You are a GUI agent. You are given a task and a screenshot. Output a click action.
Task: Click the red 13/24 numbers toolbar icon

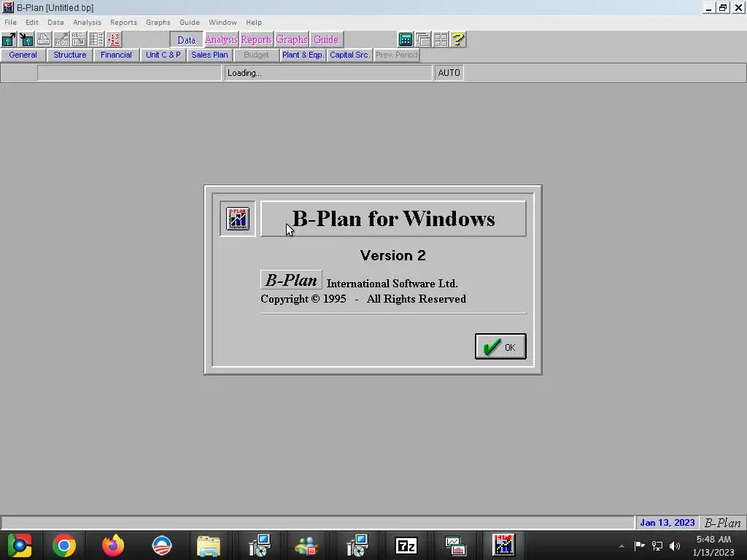point(115,39)
